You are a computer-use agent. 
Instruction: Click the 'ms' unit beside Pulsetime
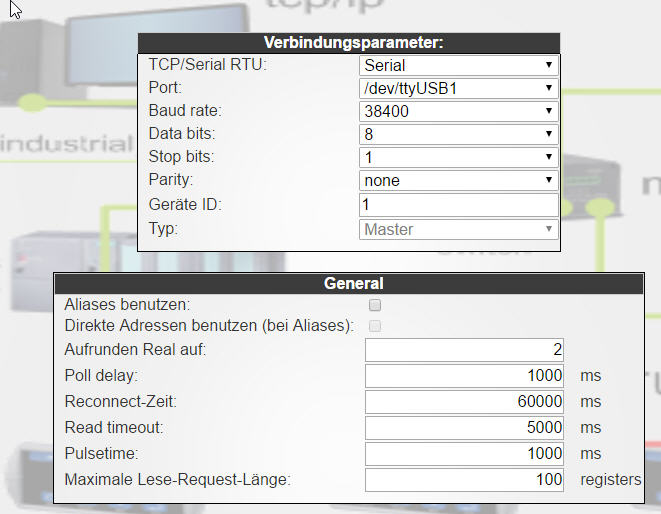point(591,454)
